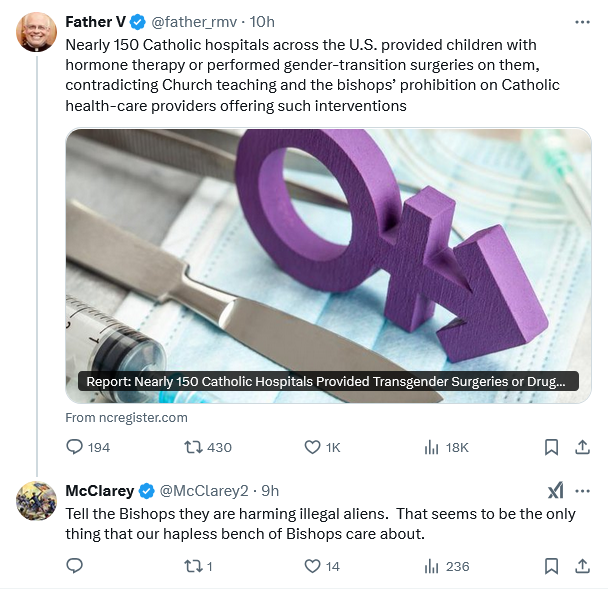Open more options on Father V's post

pos(582,22)
